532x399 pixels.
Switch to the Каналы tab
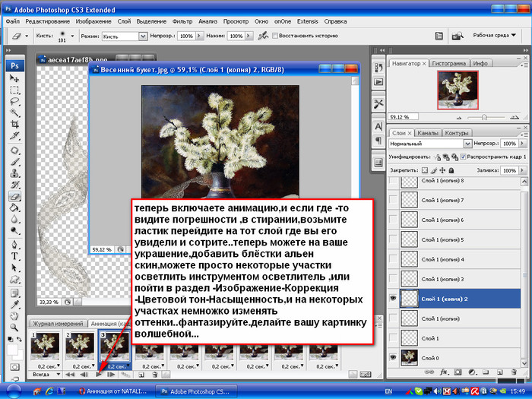[x=427, y=133]
